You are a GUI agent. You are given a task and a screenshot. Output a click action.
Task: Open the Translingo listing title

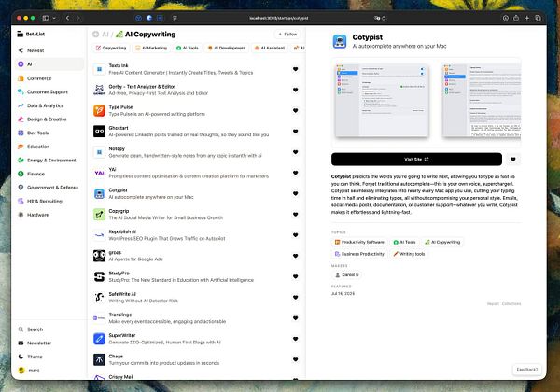click(x=120, y=315)
